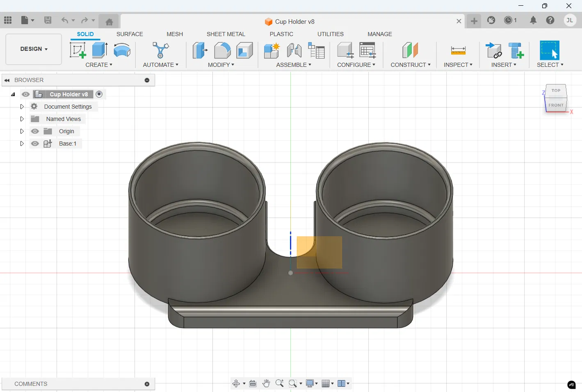Switch to the SURFACE tab
Image resolution: width=582 pixels, height=392 pixels.
click(x=130, y=34)
